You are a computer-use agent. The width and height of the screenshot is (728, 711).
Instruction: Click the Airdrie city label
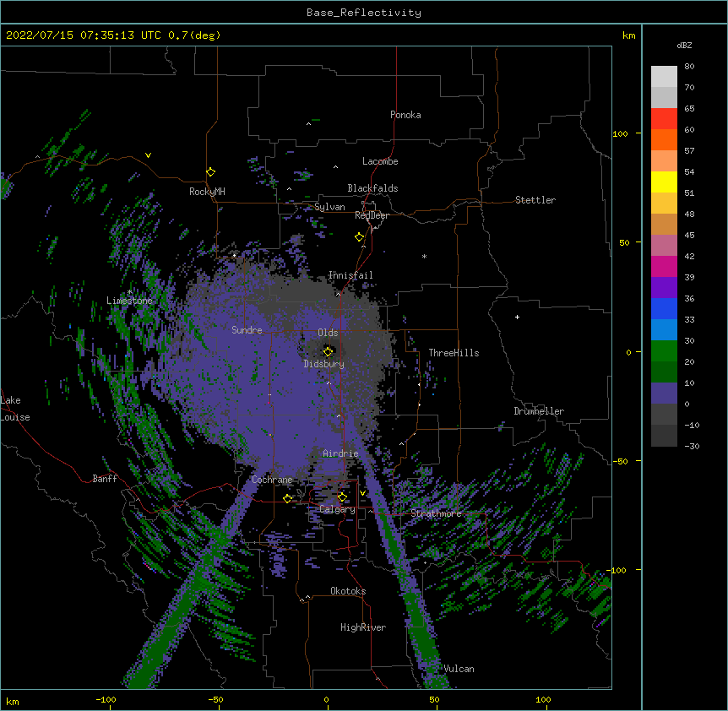click(340, 453)
